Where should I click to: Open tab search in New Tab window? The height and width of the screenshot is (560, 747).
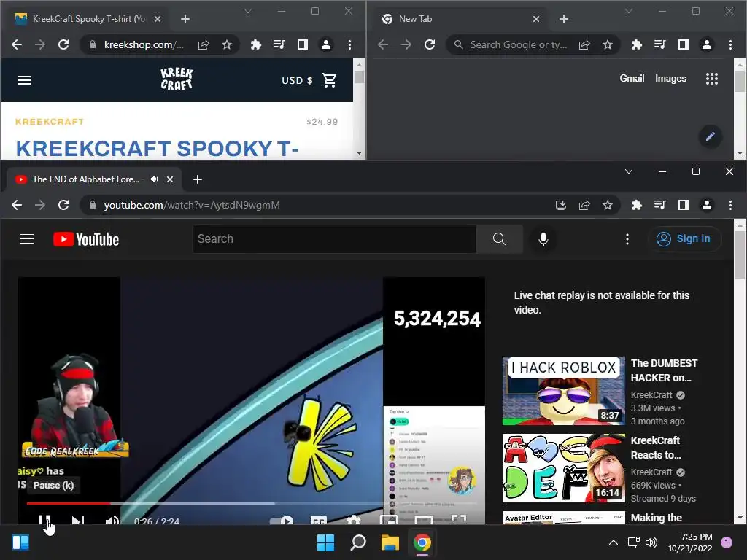(629, 11)
